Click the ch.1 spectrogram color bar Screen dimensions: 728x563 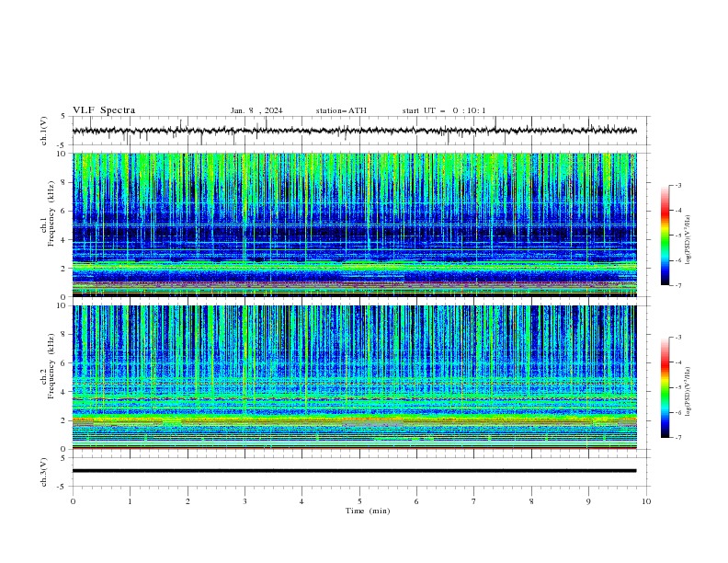click(x=665, y=236)
